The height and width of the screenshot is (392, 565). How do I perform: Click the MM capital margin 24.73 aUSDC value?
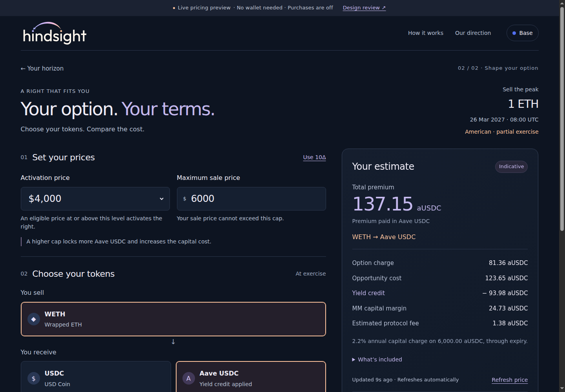pyautogui.click(x=508, y=308)
